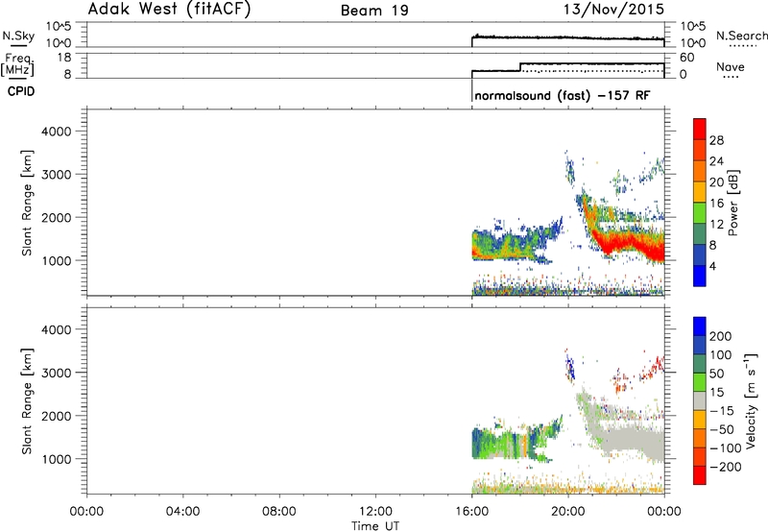Click the date '13/Nov/2015'

[x=613, y=9]
